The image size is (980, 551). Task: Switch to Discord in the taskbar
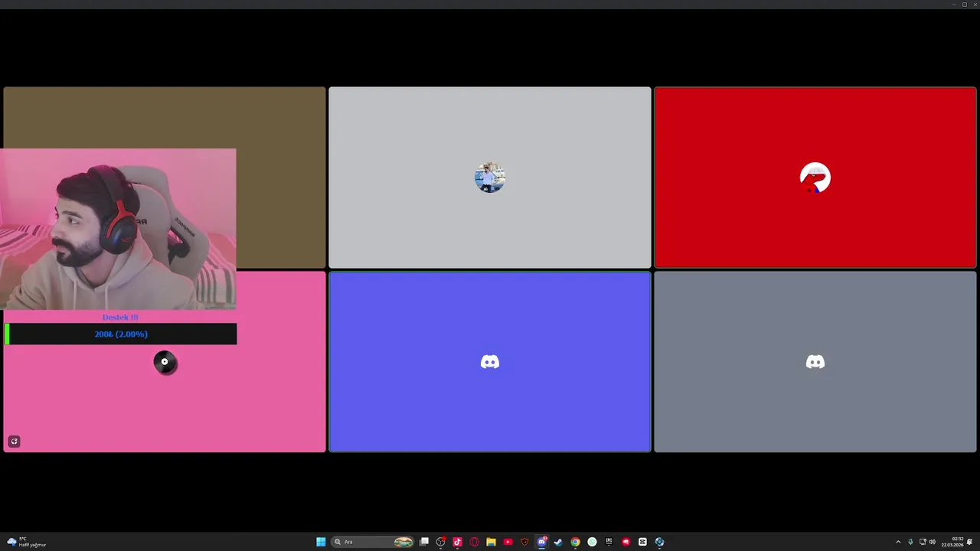[x=542, y=542]
